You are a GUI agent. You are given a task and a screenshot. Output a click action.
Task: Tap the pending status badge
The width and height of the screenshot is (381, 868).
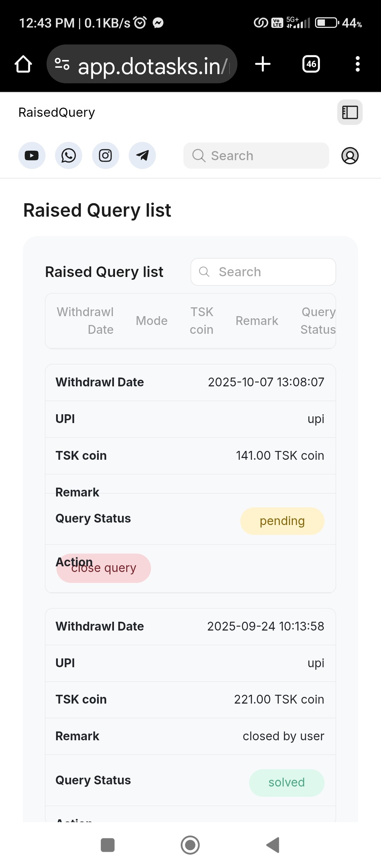pyautogui.click(x=282, y=521)
